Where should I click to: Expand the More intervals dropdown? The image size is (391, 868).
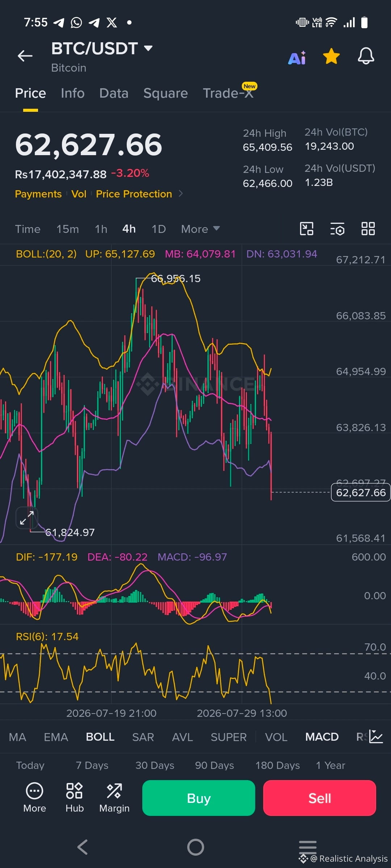pos(200,229)
